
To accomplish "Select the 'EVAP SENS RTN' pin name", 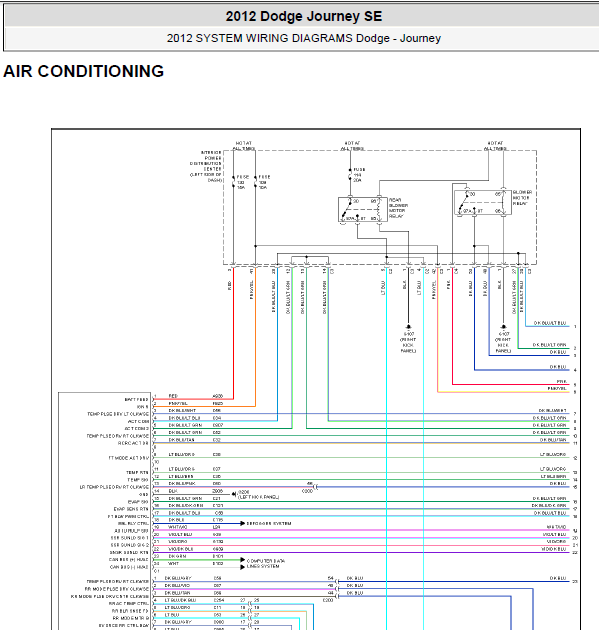I will point(131,509).
